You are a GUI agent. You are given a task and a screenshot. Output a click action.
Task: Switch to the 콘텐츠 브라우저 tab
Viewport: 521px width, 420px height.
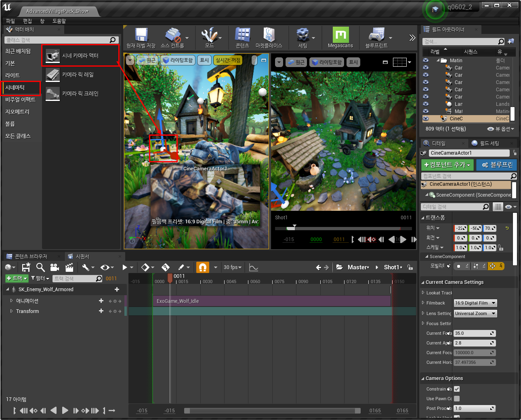click(31, 256)
